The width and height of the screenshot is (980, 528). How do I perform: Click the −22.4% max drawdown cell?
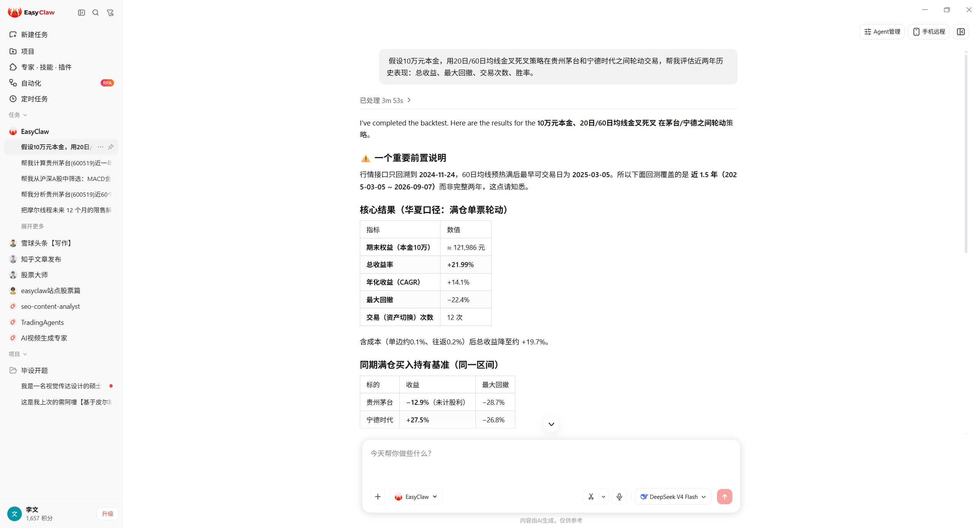click(466, 300)
